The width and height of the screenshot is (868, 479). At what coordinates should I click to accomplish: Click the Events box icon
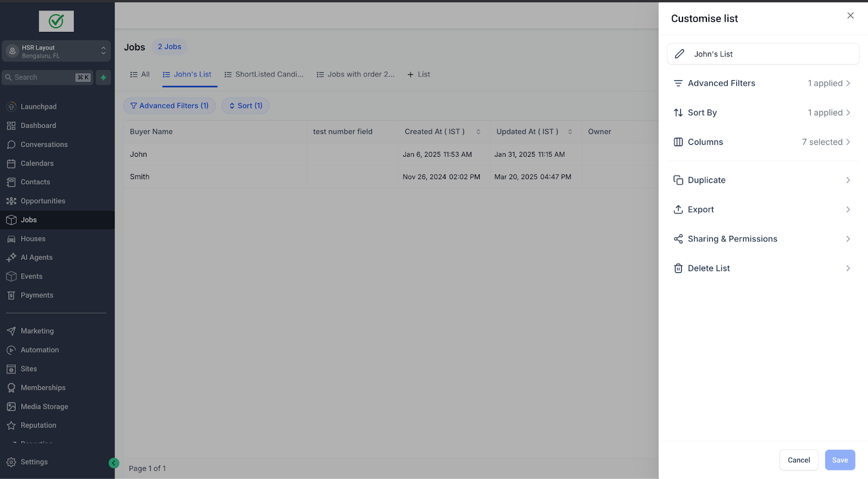click(x=11, y=277)
